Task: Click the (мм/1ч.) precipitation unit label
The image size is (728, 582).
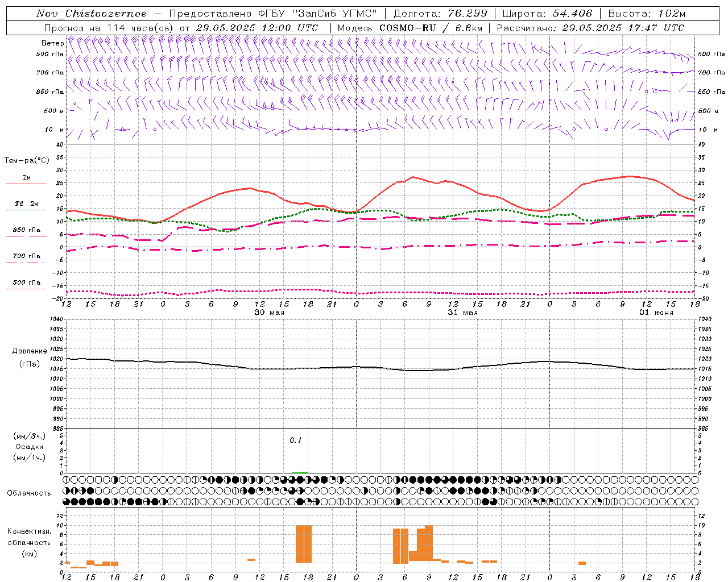Action: coord(30,458)
